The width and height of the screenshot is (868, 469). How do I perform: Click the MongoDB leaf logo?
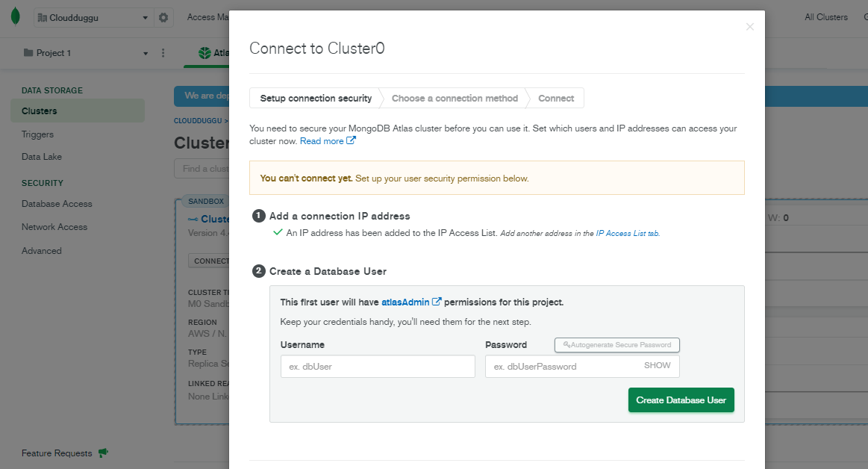tap(16, 16)
